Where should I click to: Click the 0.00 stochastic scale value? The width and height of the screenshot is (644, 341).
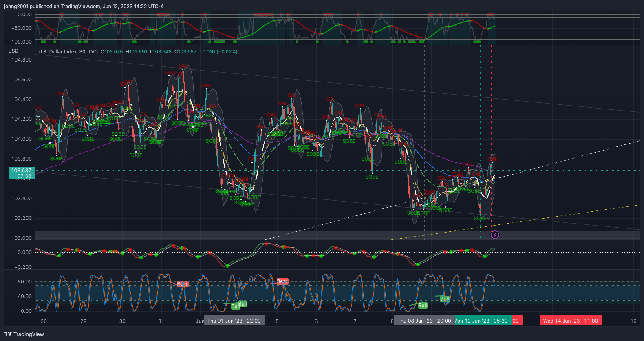[x=26, y=311]
